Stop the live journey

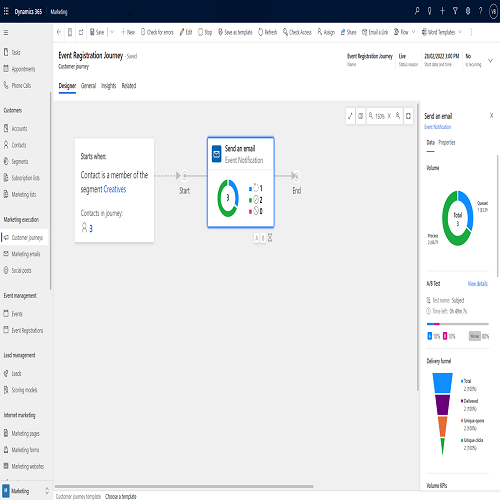(205, 32)
